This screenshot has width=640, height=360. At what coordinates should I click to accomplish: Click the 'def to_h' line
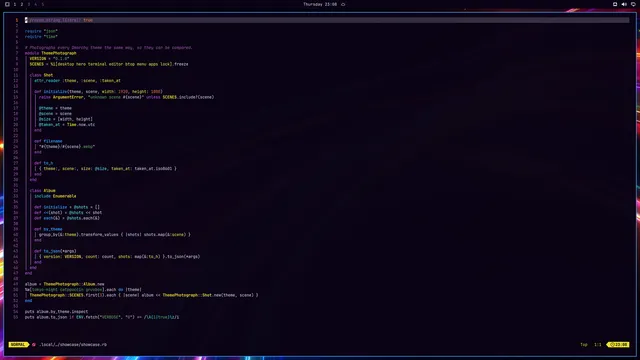pos(44,163)
